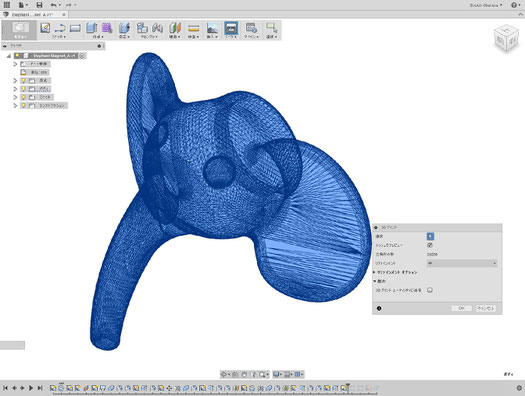Open the Insert menu label dropdown
This screenshot has width=525, height=396.
pos(212,36)
